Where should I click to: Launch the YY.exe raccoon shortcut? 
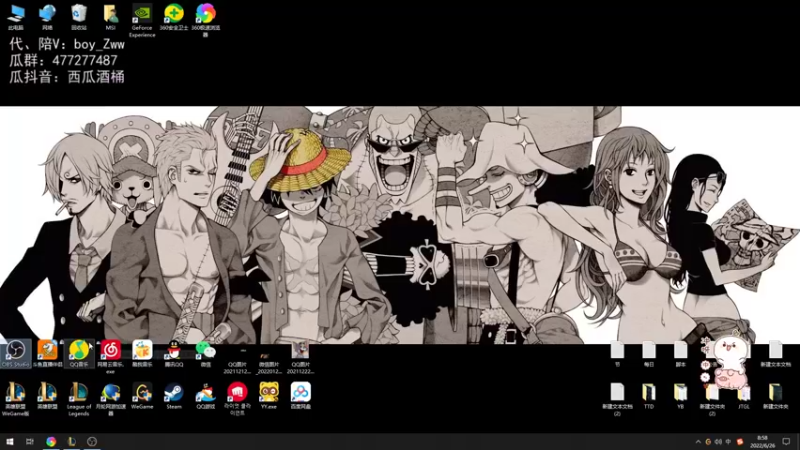coord(269,396)
